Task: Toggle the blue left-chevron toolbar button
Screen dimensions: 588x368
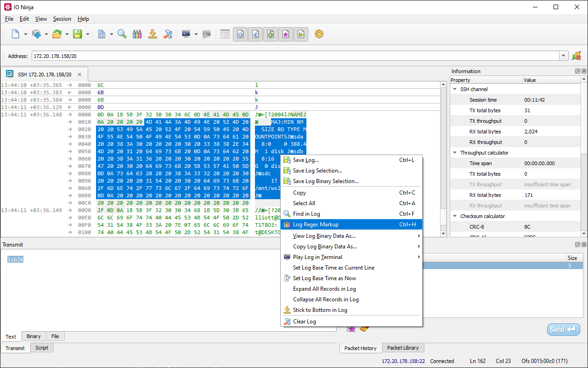Action: [255, 34]
